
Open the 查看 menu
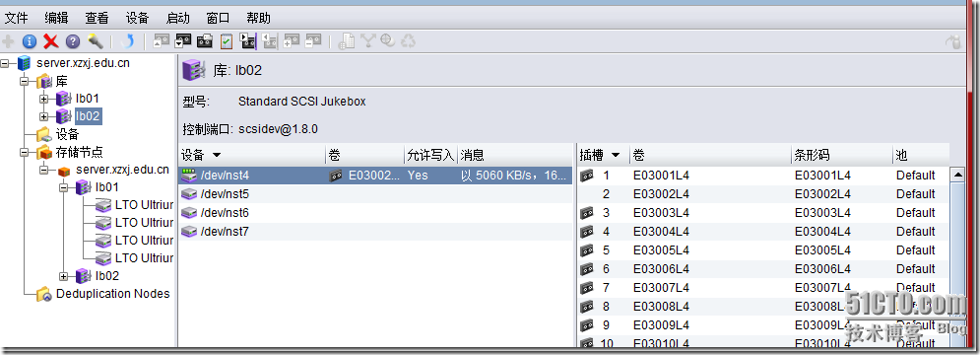tap(97, 18)
